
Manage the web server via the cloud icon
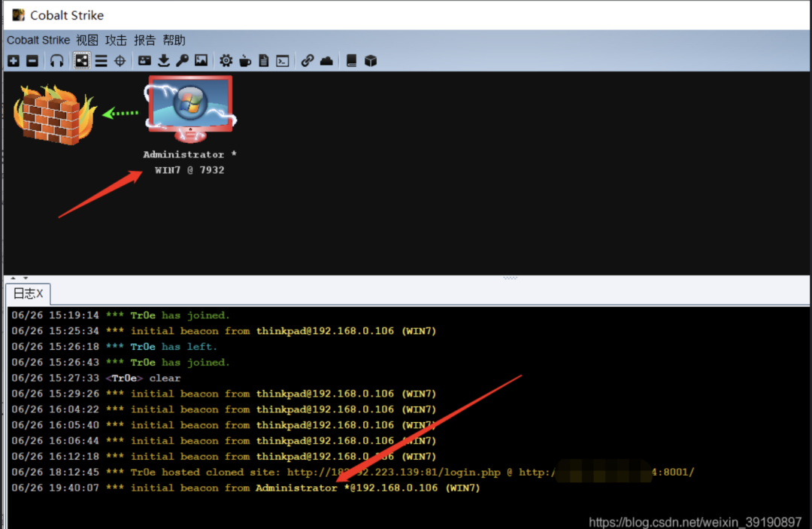pyautogui.click(x=326, y=61)
